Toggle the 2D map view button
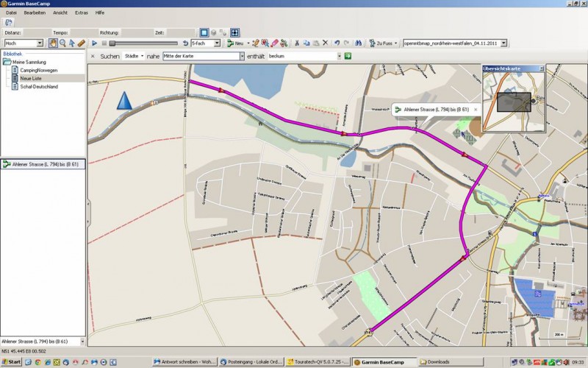 click(204, 32)
